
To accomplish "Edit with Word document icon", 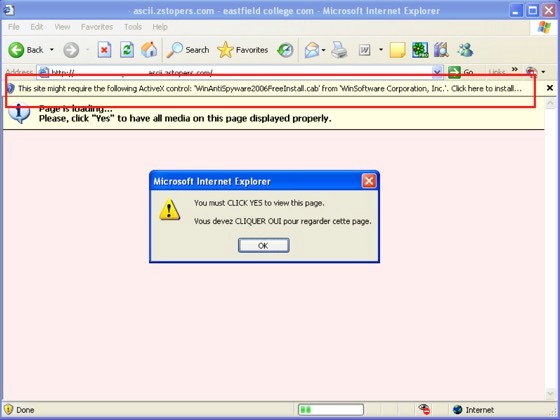I will point(364,50).
